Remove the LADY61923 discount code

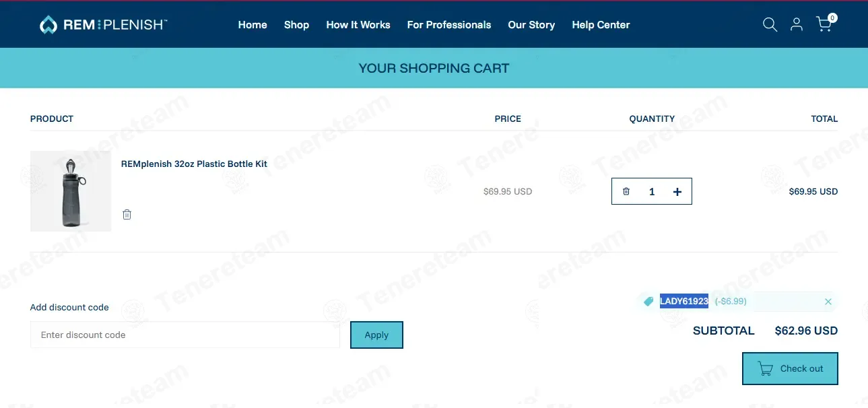[828, 302]
